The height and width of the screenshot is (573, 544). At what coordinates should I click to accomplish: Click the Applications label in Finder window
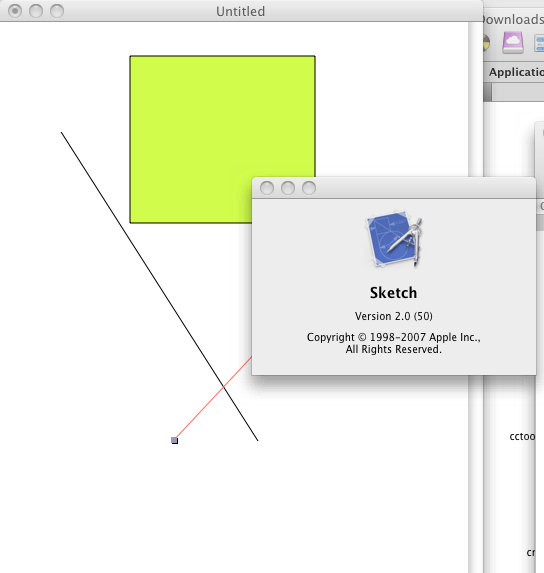516,72
